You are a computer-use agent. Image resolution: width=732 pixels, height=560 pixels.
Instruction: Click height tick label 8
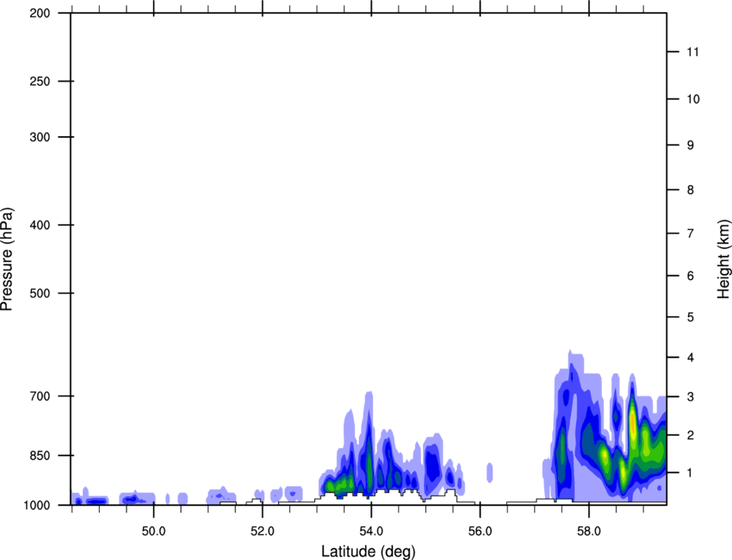(691, 190)
